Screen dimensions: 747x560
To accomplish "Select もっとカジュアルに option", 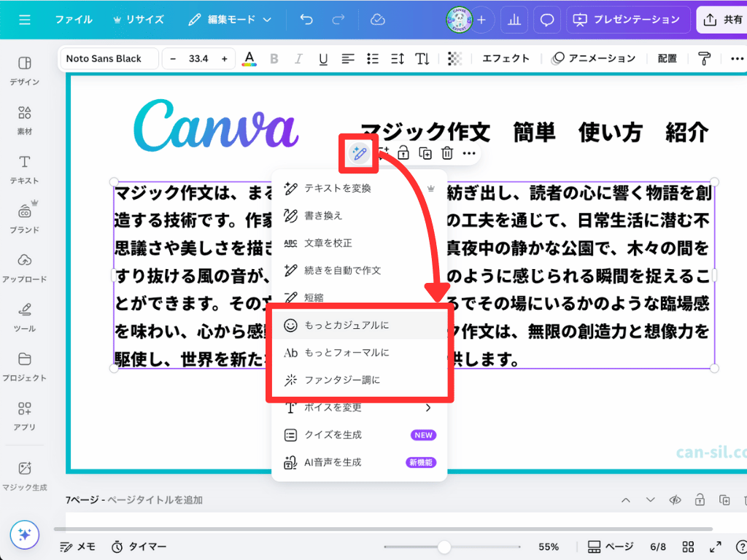I will [359, 325].
